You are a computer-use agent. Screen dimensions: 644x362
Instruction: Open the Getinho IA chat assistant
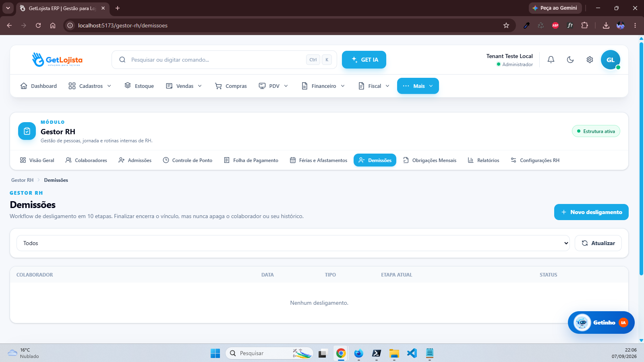(601, 322)
